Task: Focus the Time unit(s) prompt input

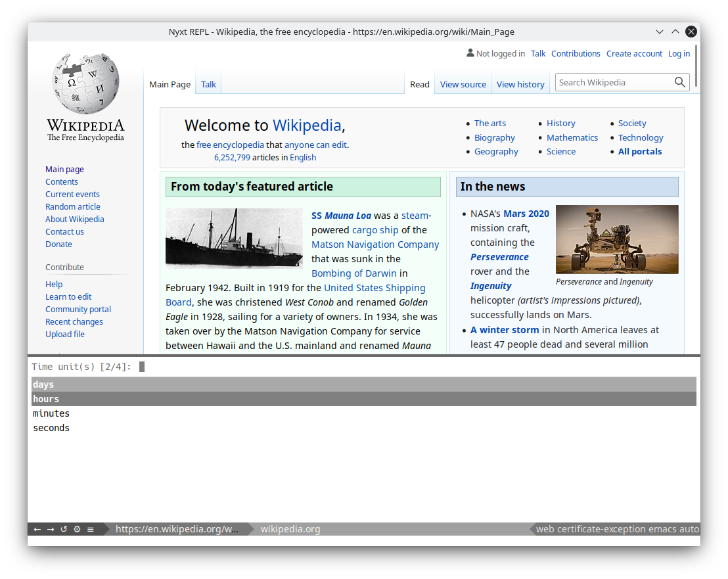Action: tap(416, 367)
